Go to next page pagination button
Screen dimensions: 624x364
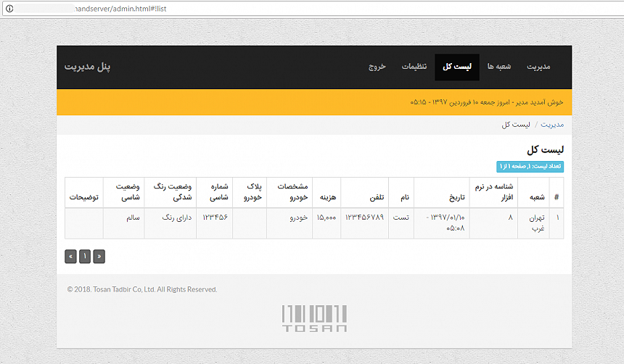70,256
